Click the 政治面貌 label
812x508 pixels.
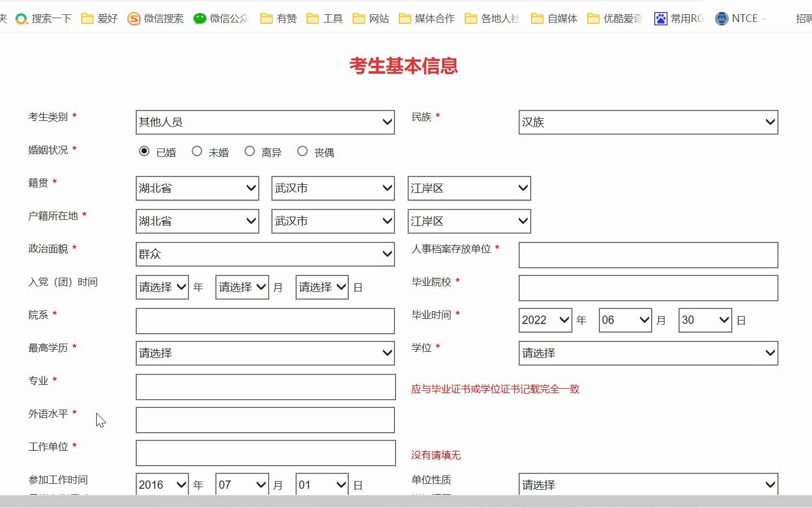coord(48,249)
